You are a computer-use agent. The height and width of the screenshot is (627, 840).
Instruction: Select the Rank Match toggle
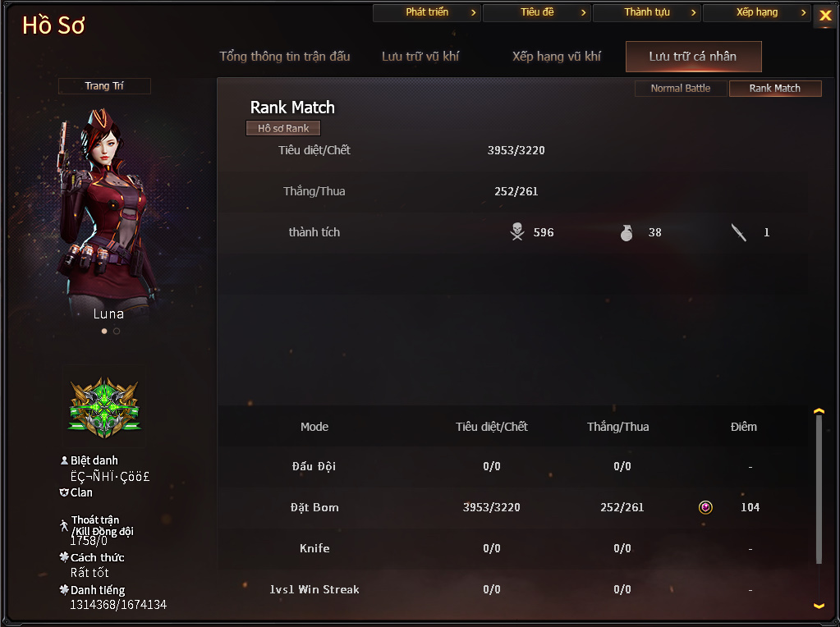[x=774, y=89]
